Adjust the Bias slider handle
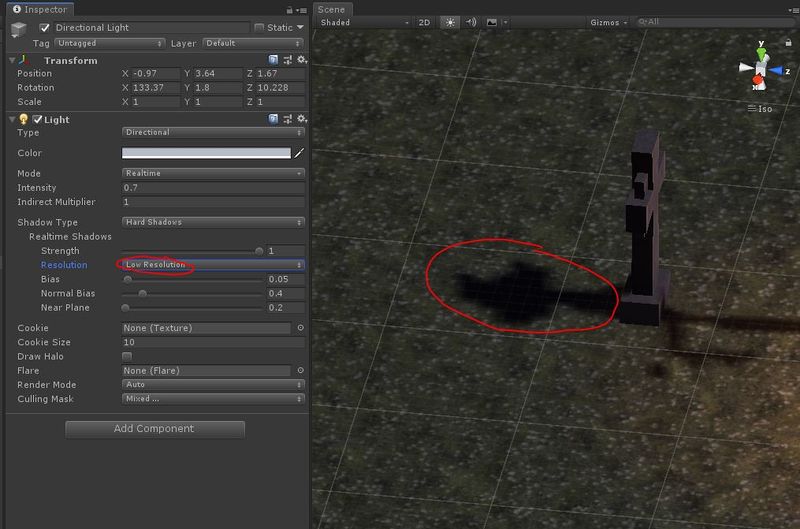Screen dimensions: 800x529 128,279
